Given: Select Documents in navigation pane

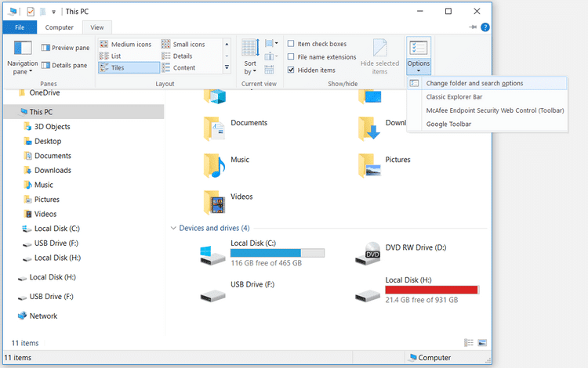Looking at the screenshot, I should pos(53,156).
